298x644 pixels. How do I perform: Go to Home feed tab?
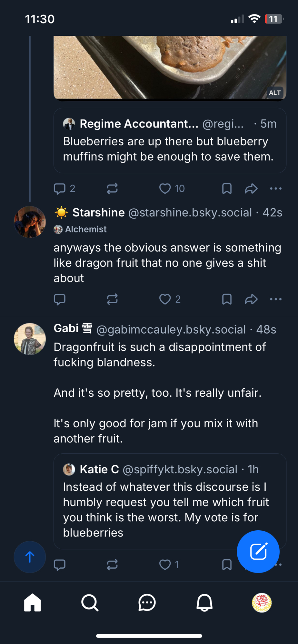tap(33, 602)
